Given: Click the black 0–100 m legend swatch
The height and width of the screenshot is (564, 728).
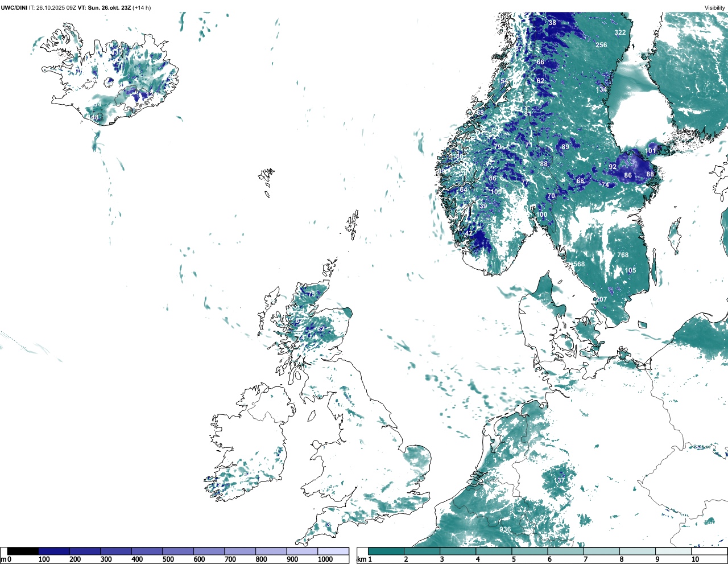Looking at the screenshot, I should pos(23,551).
